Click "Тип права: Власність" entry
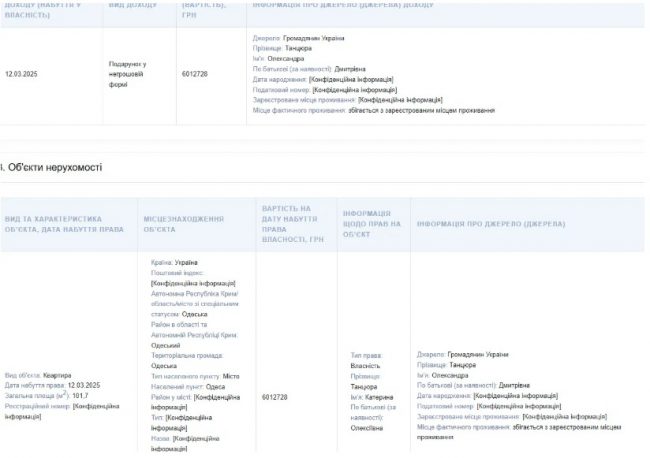Screen dimensions: 650x458 pyautogui.click(x=366, y=361)
